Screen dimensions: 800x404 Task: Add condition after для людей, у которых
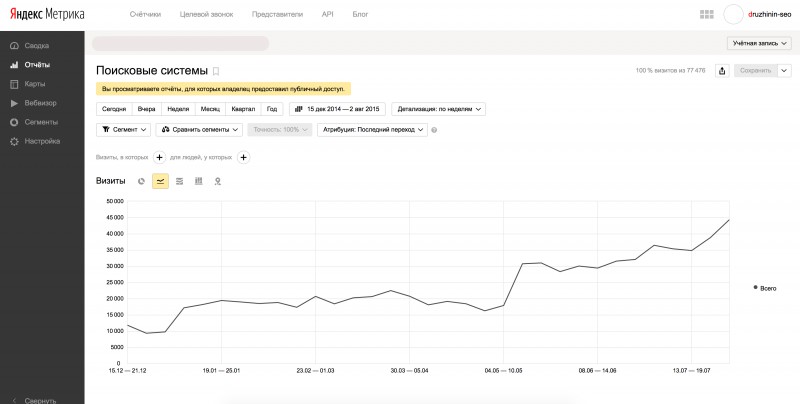coord(243,158)
